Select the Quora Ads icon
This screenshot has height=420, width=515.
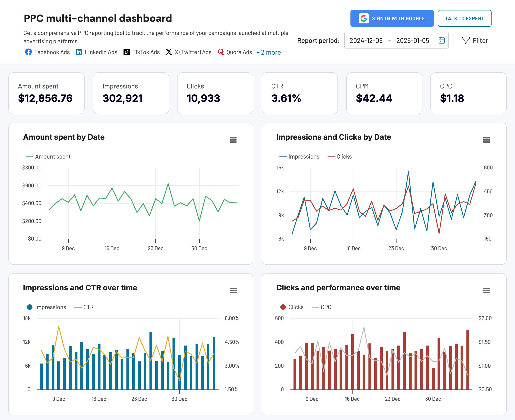[221, 52]
